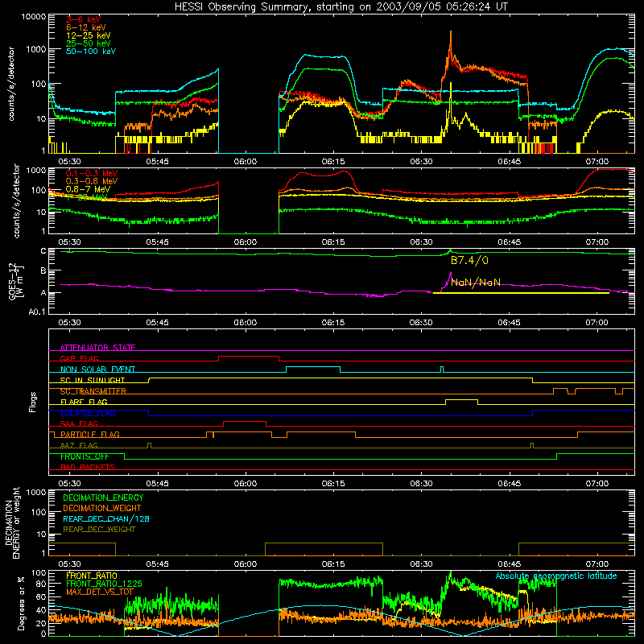644x644 pixels.
Task: Click the 0.1-0.3 MeV legend label
Action: click(92, 174)
